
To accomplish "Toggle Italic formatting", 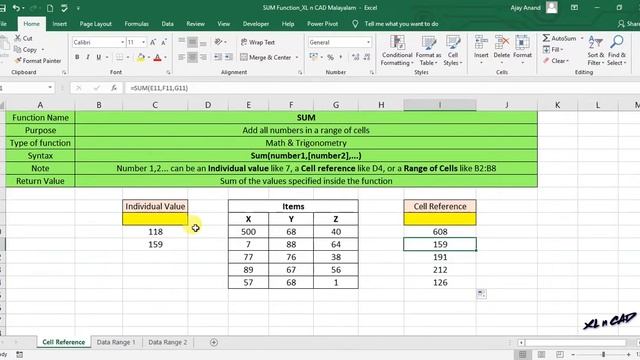I will 88,57.
